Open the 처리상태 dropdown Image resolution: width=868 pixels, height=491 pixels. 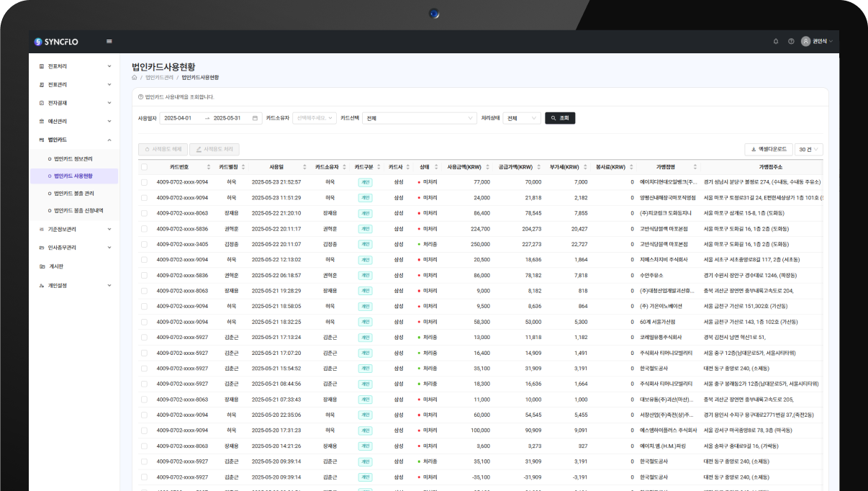tap(521, 118)
